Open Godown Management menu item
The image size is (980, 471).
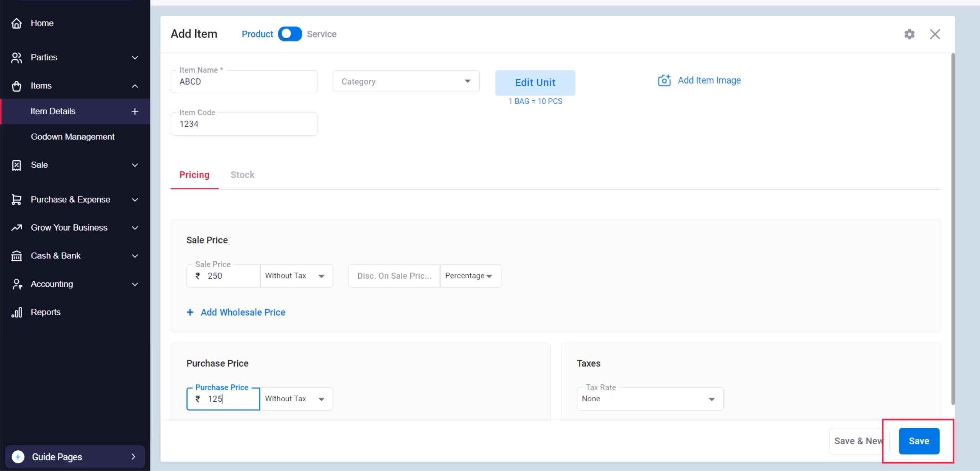73,137
